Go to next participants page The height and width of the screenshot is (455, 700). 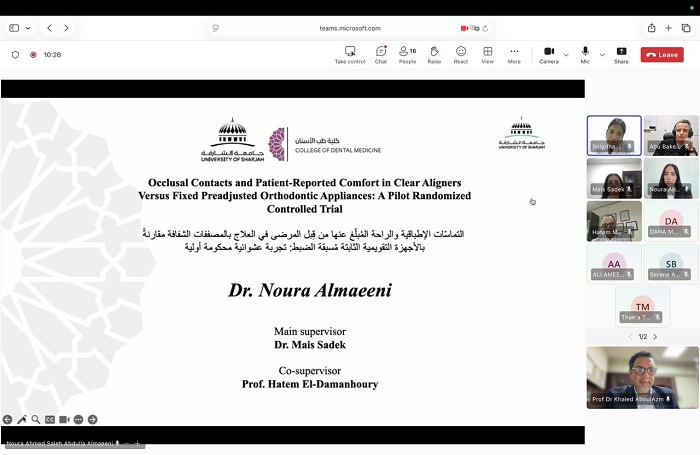(x=655, y=337)
